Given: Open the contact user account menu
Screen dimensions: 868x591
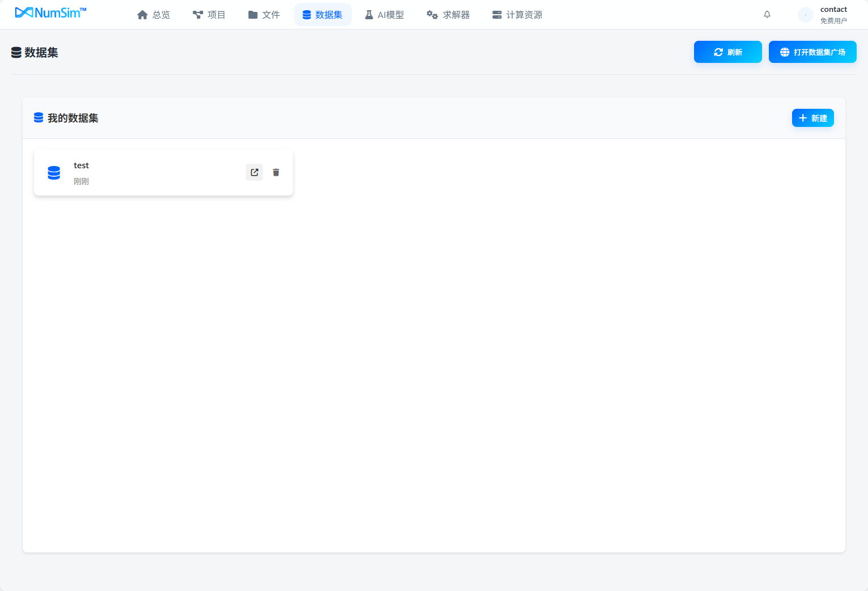Looking at the screenshot, I should pyautogui.click(x=833, y=15).
